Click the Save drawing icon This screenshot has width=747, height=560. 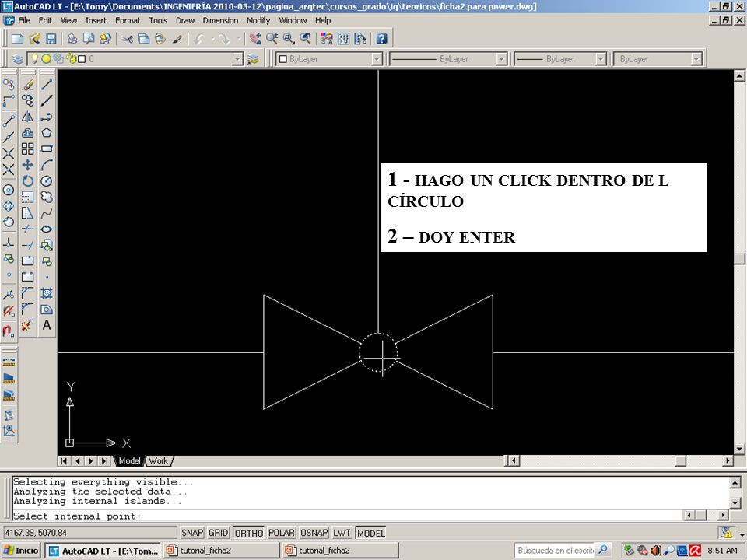(51, 39)
